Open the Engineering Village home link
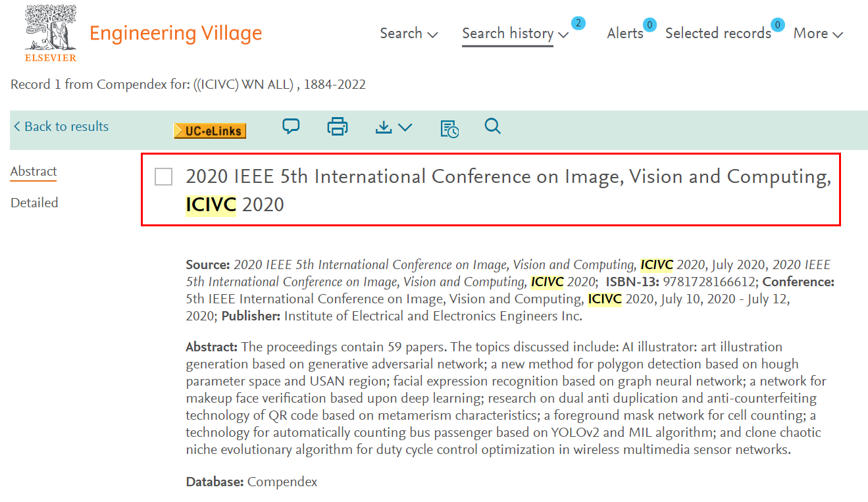This screenshot has width=868, height=502. 176,34
